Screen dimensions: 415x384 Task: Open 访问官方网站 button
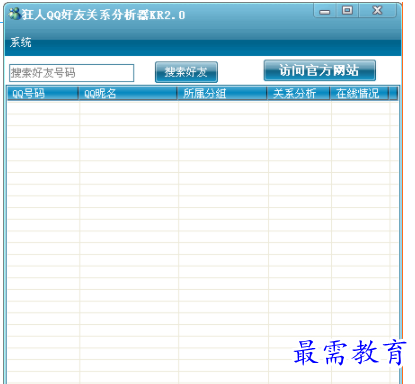[x=320, y=70]
